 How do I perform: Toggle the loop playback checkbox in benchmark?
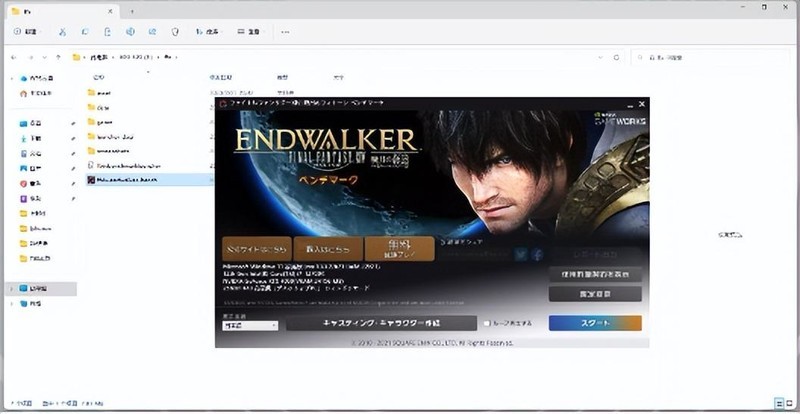(487, 323)
